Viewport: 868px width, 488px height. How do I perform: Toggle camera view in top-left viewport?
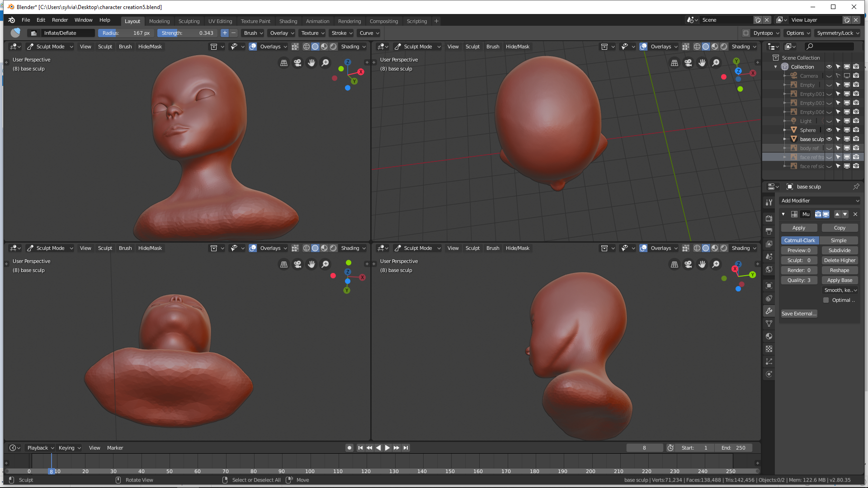click(x=297, y=63)
